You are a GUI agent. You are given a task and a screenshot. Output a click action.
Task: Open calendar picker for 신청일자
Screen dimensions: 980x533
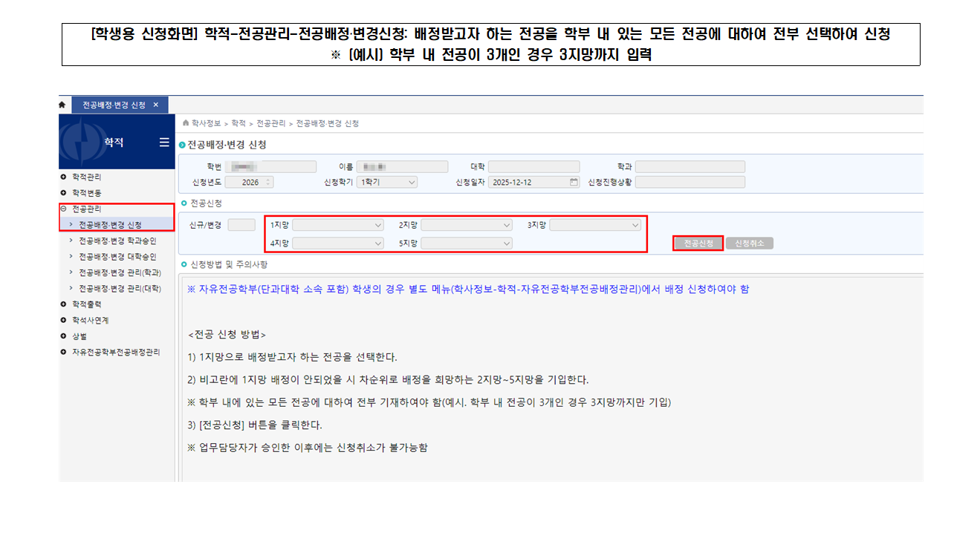(x=573, y=182)
